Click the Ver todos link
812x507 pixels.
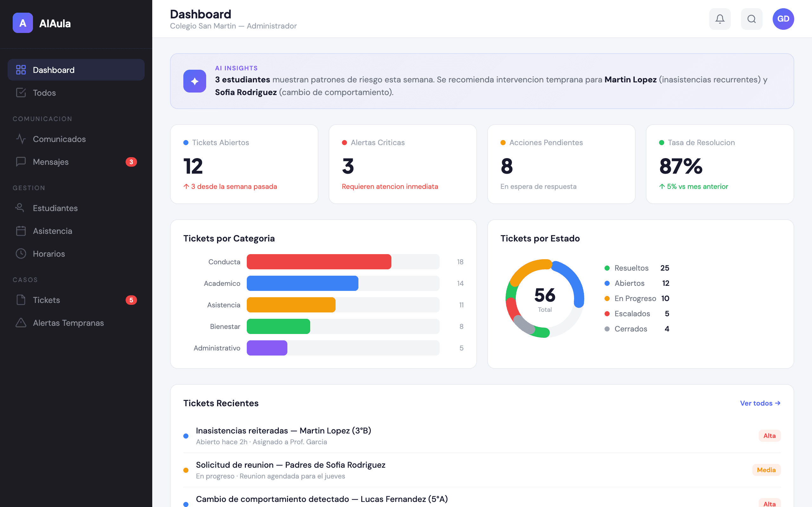(760, 403)
